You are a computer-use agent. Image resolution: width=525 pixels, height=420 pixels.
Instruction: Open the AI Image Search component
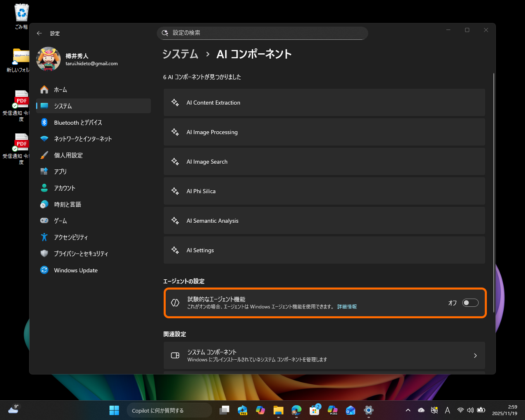pyautogui.click(x=324, y=162)
